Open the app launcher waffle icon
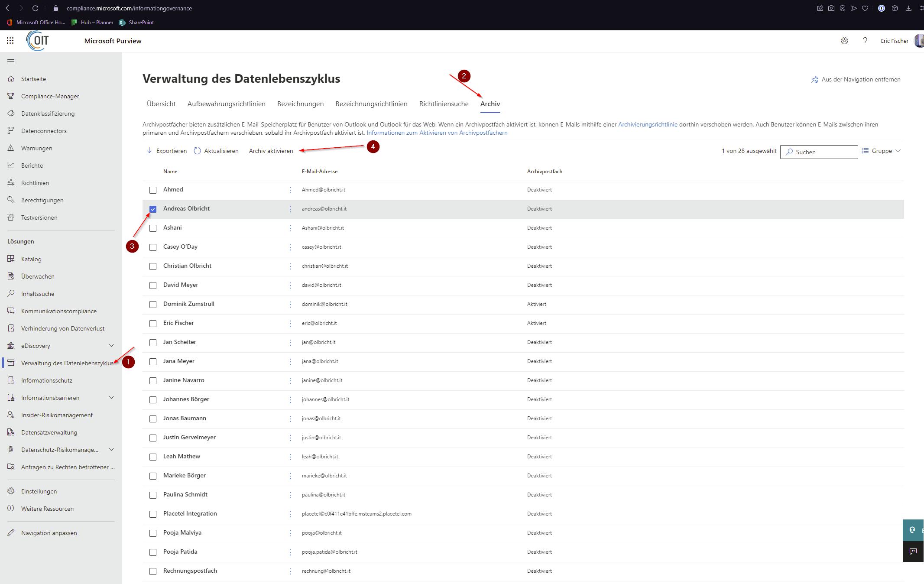The image size is (924, 584). (x=10, y=41)
